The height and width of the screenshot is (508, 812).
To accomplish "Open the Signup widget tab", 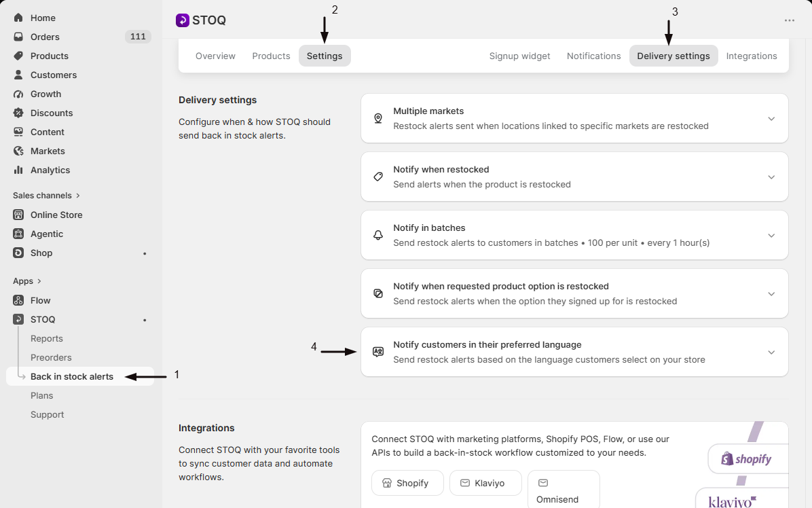I will tap(519, 56).
